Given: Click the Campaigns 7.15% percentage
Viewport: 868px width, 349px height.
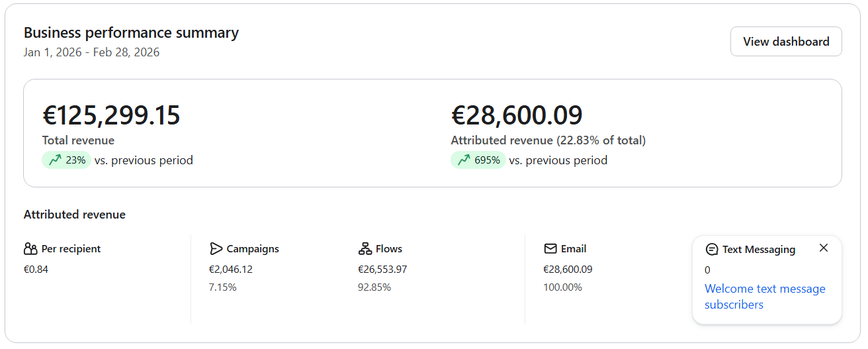Looking at the screenshot, I should tap(222, 287).
